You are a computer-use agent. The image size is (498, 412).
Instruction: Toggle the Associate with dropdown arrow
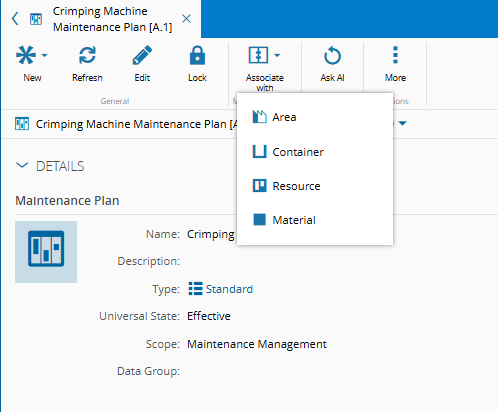click(x=277, y=55)
